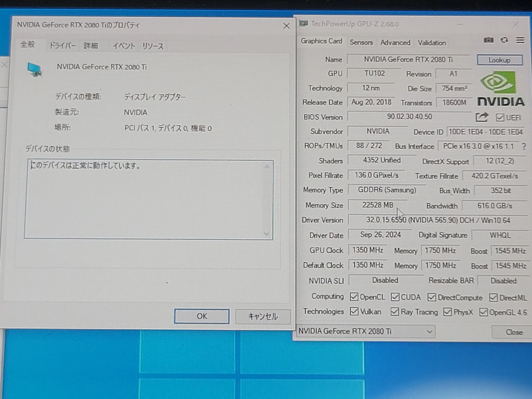
Task: Click the Technology field 12 nm
Action: 371,88
